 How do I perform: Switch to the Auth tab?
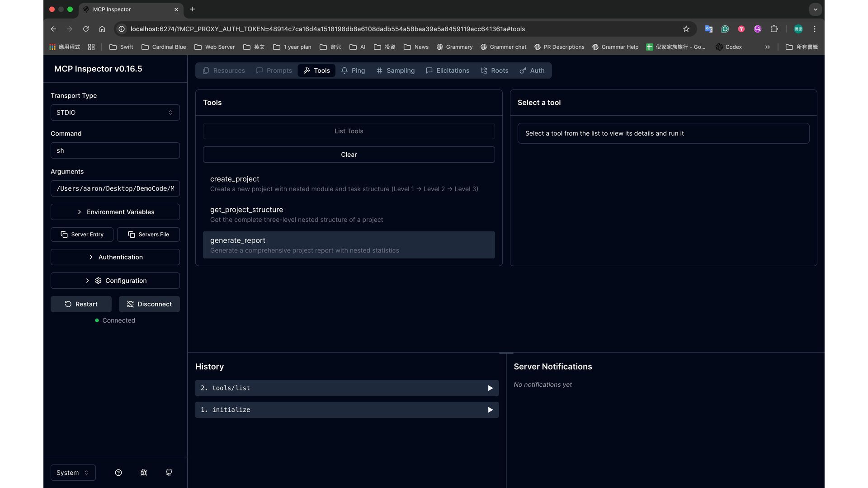click(532, 70)
